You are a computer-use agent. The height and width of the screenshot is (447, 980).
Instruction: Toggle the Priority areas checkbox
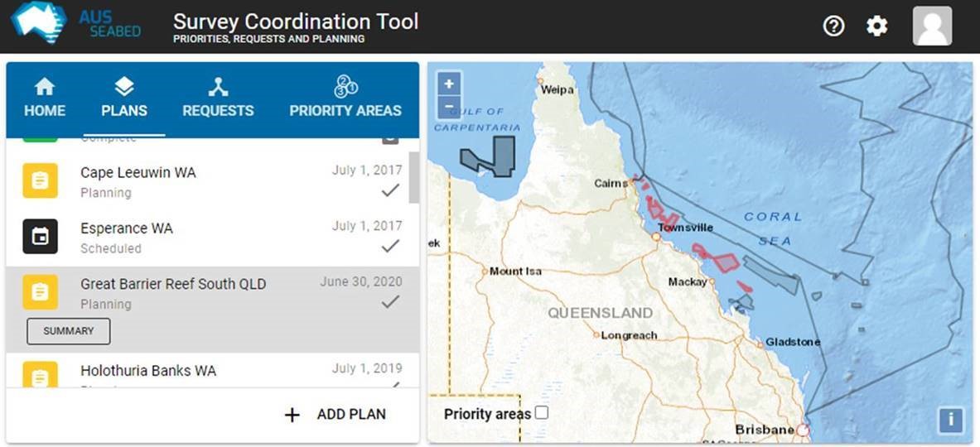click(542, 413)
